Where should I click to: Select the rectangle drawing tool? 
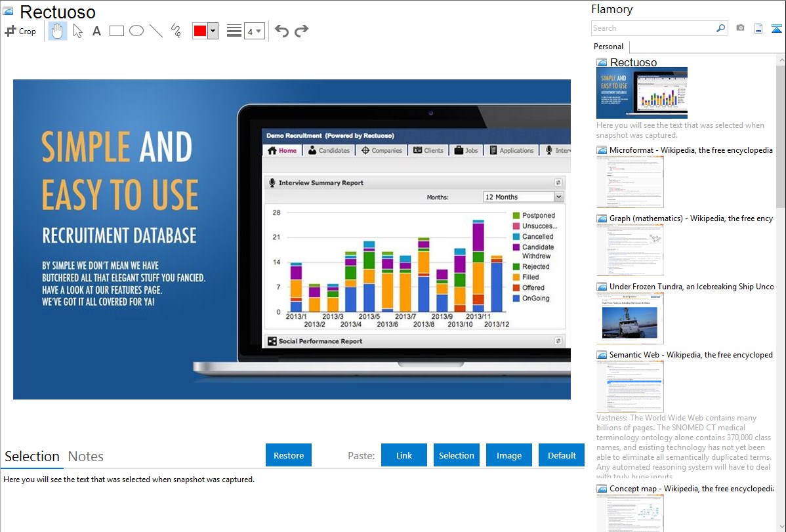click(116, 31)
